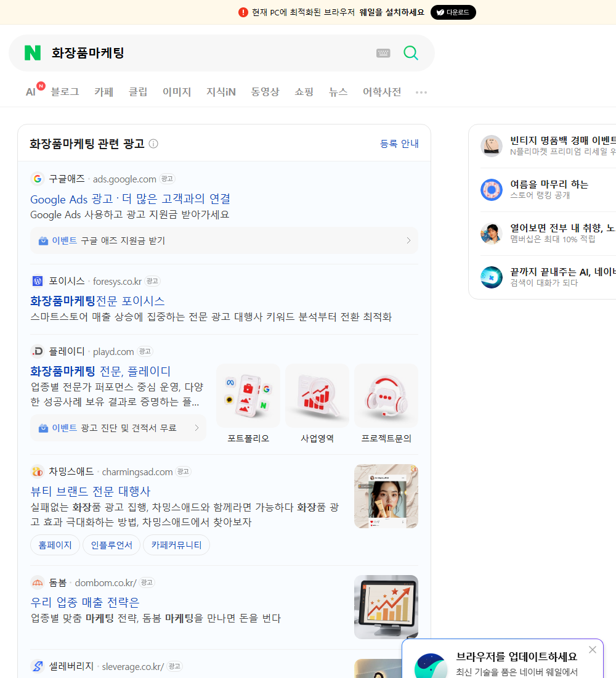Open 화장품마케팅 전문, 플레이디 link
Viewport: 616px width, 678px height.
[x=100, y=371]
